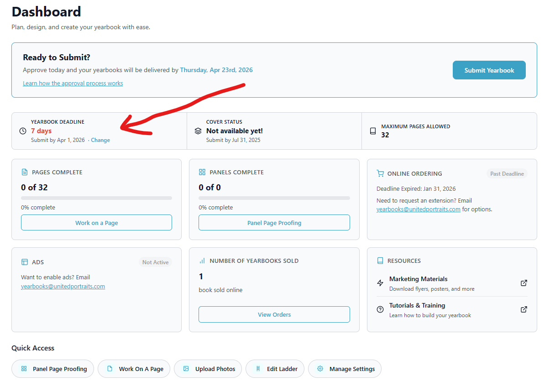Click the layers icon beside Cover Status
The width and height of the screenshot is (555, 392).
click(x=198, y=131)
